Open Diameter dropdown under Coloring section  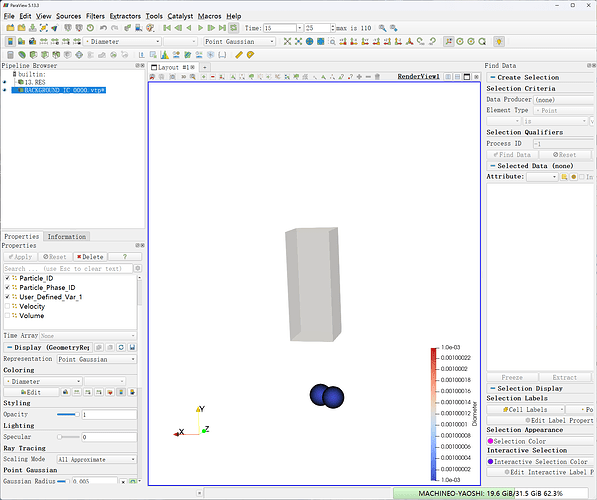pyautogui.click(x=43, y=381)
